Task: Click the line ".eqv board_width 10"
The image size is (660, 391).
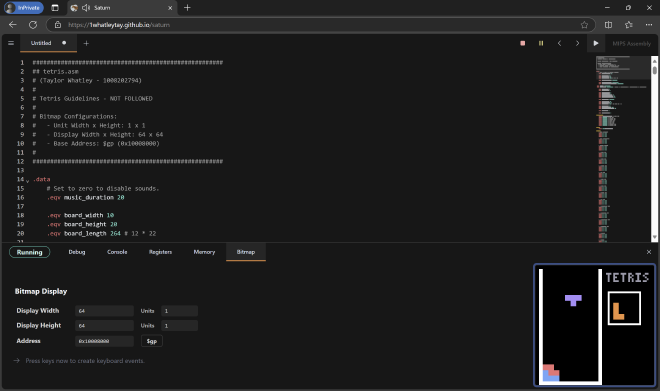Action: tap(80, 215)
